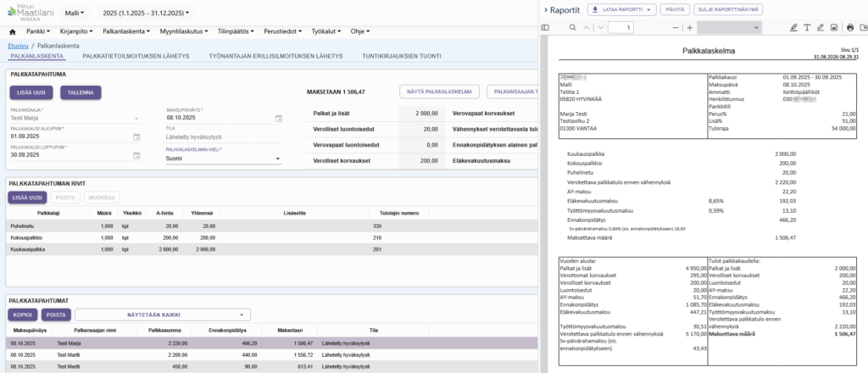Image resolution: width=868 pixels, height=373 pixels.
Task: Go to the home icon
Action: [x=13, y=32]
